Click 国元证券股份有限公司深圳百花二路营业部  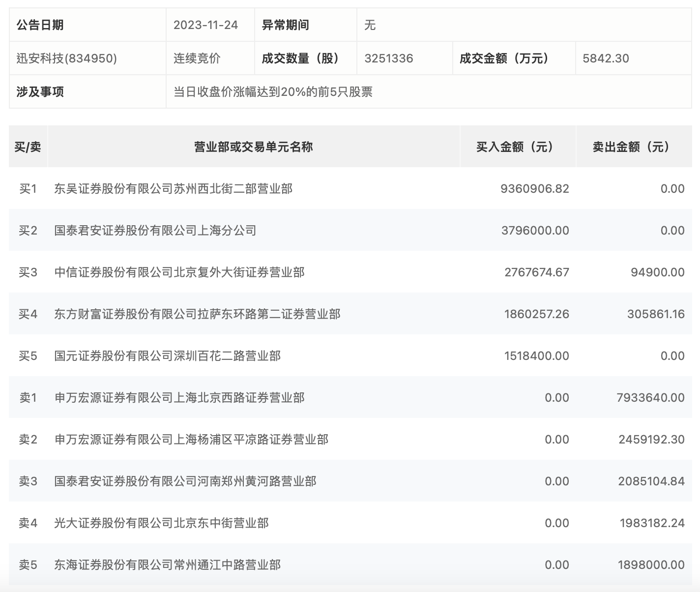point(168,355)
